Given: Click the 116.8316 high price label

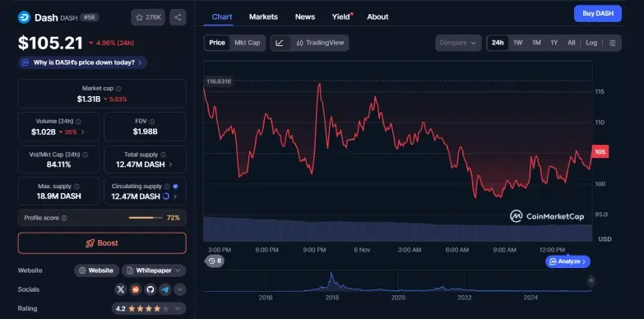Looking at the screenshot, I should pyautogui.click(x=219, y=81).
